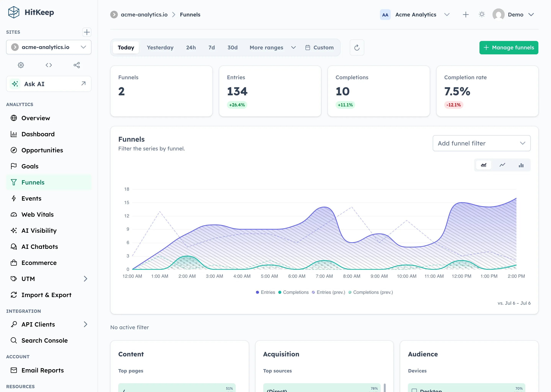Click the Completion rate -12.1% badge
Image resolution: width=551 pixels, height=392 pixels.
pos(454,105)
